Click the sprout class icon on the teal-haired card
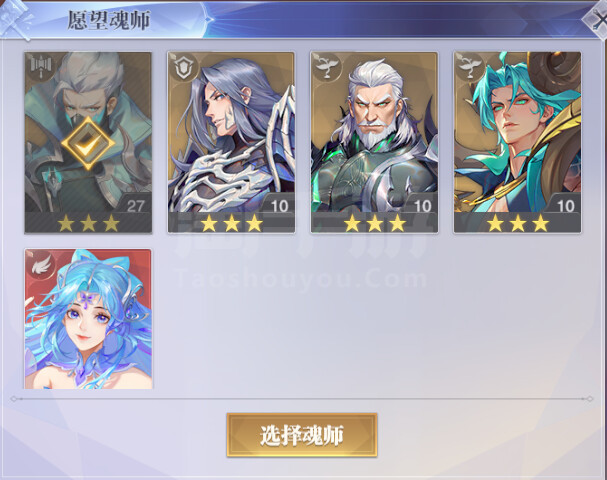 point(468,67)
